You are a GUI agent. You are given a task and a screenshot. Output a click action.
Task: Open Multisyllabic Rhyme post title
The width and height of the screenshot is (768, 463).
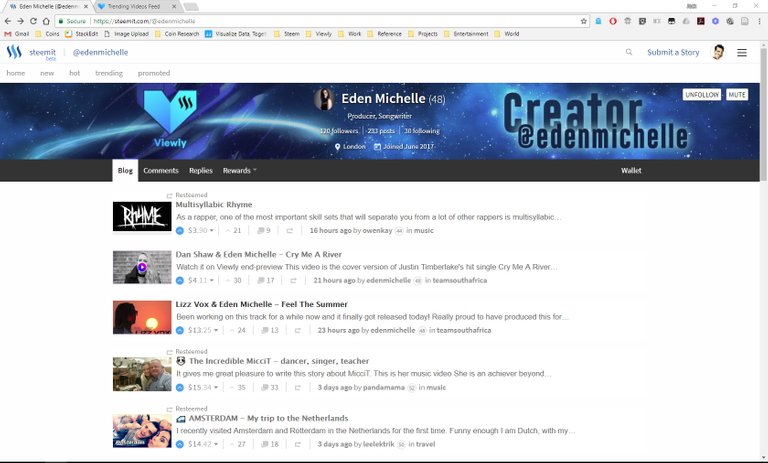pyautogui.click(x=214, y=204)
